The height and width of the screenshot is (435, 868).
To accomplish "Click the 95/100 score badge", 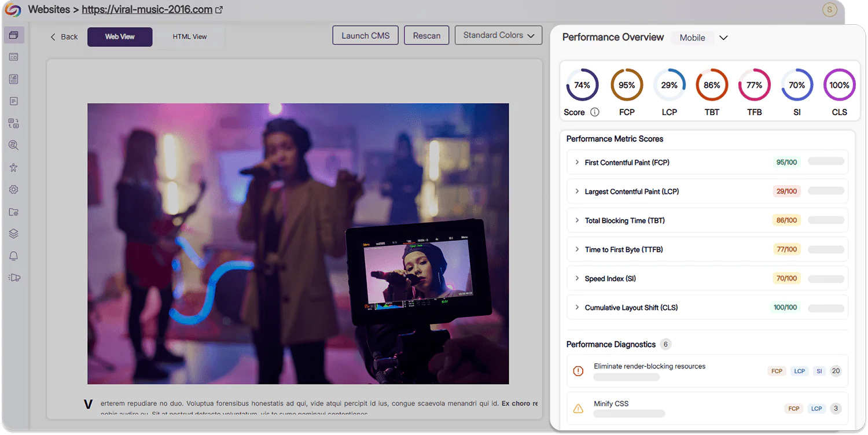I will pyautogui.click(x=786, y=163).
